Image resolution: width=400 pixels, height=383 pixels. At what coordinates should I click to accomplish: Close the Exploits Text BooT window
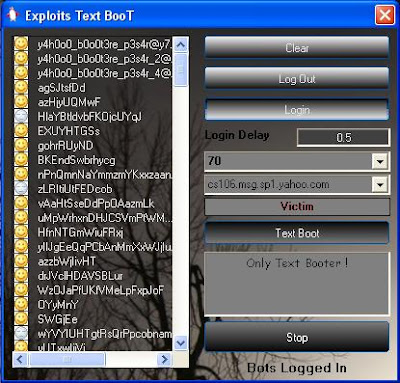click(x=385, y=15)
